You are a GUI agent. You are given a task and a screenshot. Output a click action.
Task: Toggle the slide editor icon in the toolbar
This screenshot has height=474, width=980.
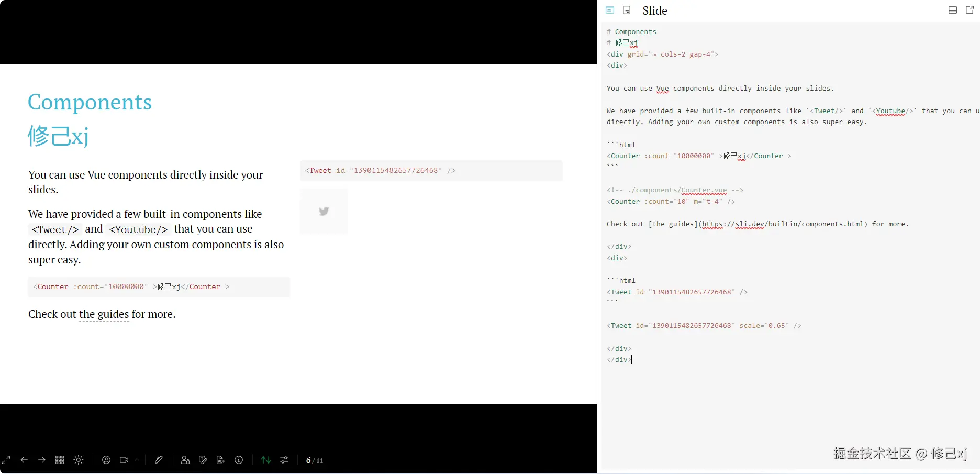[x=203, y=460]
